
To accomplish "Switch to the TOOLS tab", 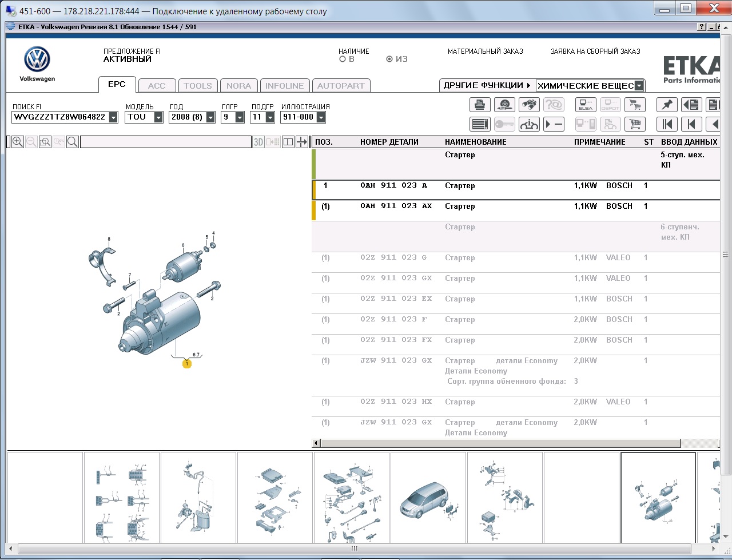I will click(x=198, y=86).
